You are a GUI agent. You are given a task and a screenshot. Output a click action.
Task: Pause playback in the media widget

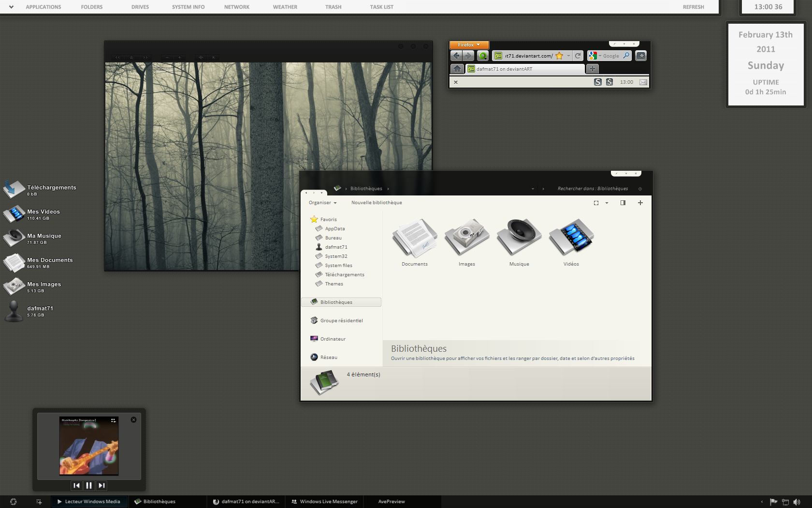[89, 485]
